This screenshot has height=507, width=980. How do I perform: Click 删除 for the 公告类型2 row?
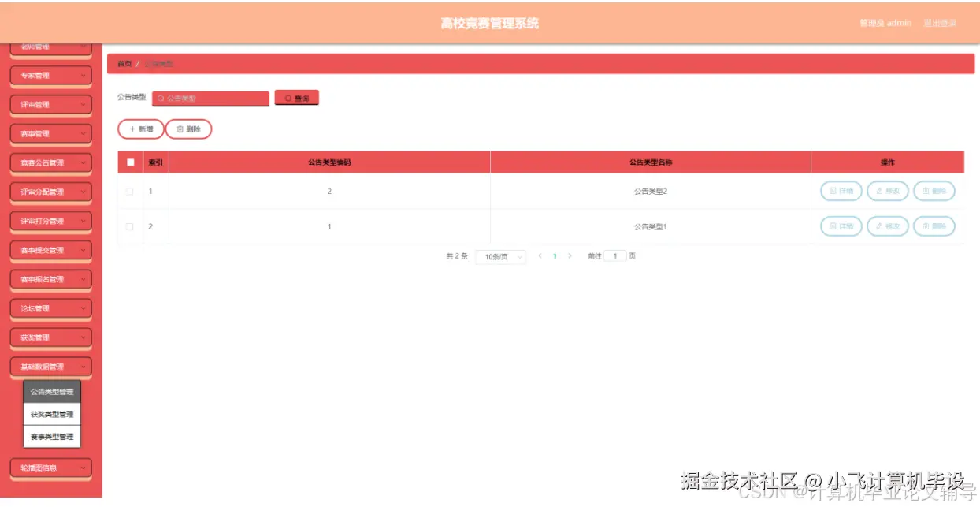click(x=934, y=192)
